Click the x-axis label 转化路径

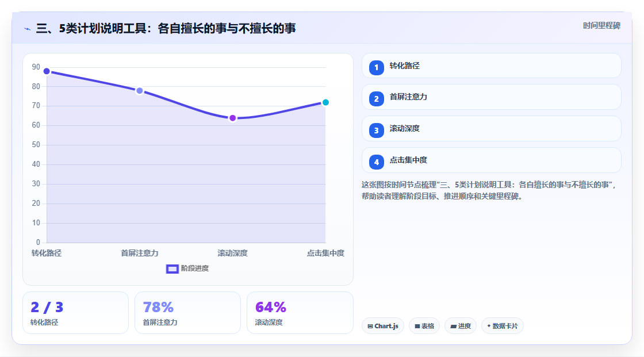(x=47, y=253)
